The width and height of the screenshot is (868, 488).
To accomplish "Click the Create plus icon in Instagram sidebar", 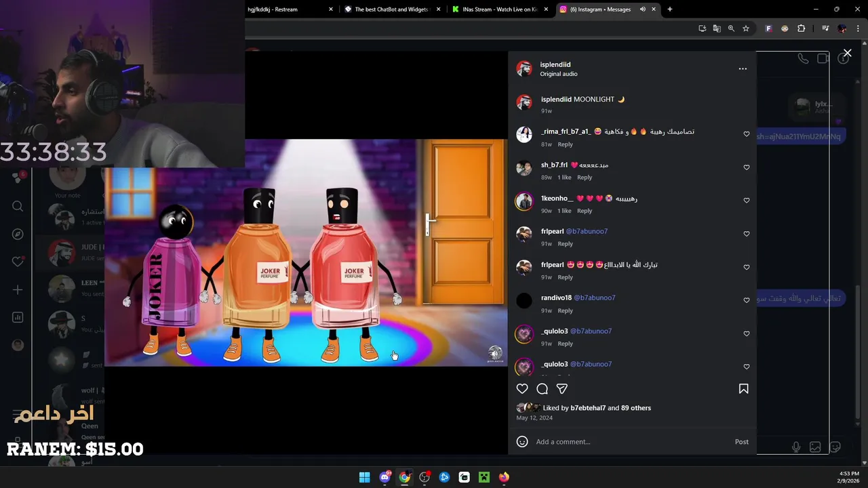I will click(x=18, y=289).
